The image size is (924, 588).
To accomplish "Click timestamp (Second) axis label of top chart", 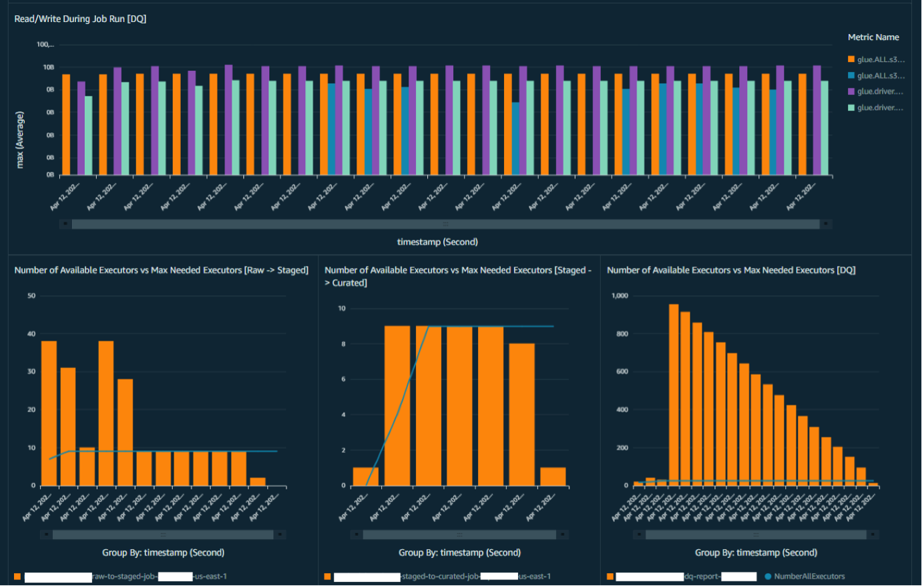I will [437, 242].
